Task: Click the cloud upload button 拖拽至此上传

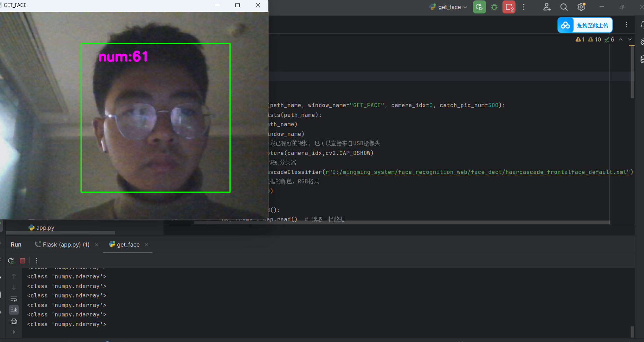Action: [585, 25]
